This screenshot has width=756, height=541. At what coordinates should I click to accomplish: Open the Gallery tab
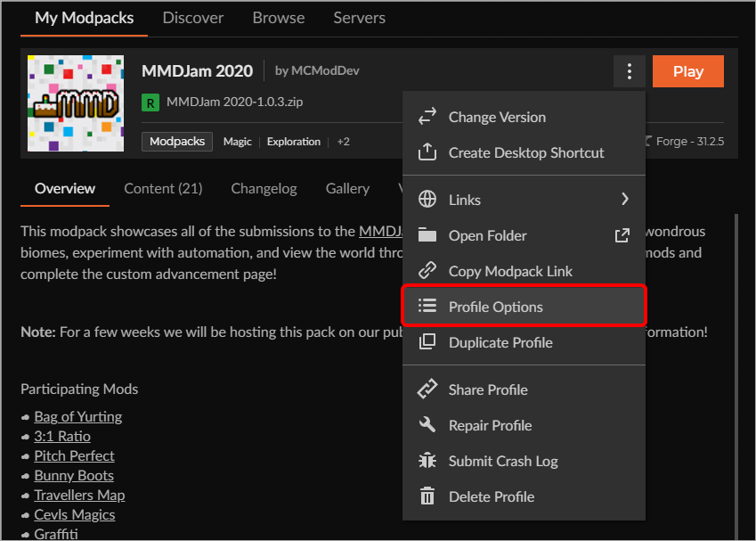click(347, 188)
